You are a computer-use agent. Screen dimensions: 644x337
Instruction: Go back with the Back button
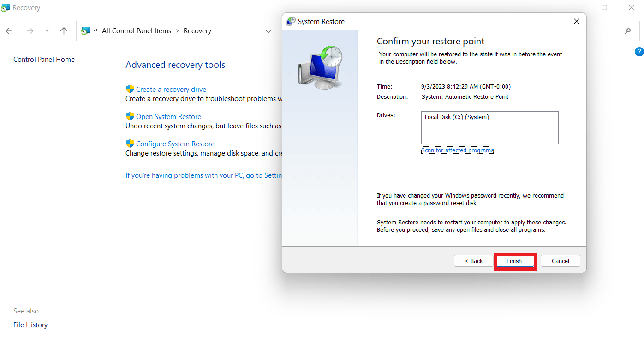[x=473, y=261]
